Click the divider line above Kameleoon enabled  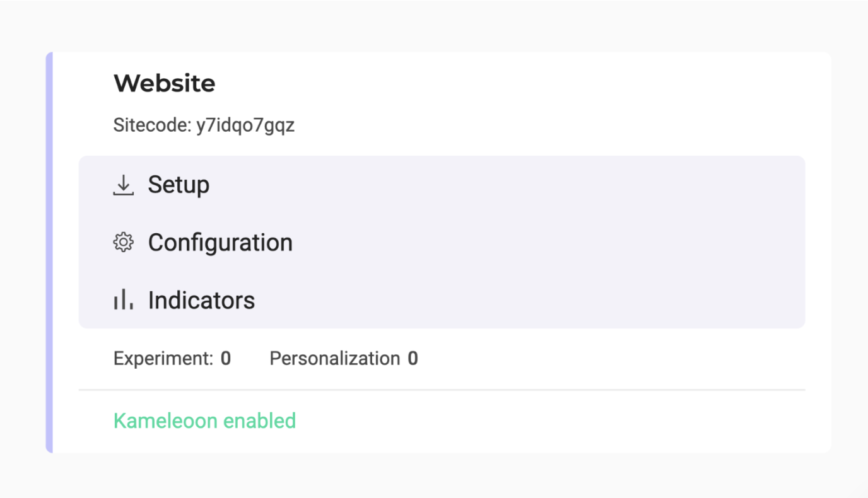pos(442,390)
